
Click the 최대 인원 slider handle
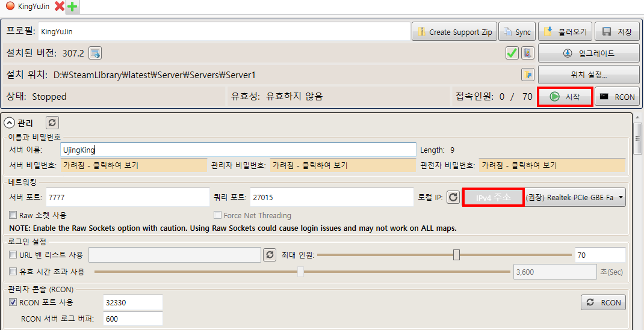click(x=456, y=255)
